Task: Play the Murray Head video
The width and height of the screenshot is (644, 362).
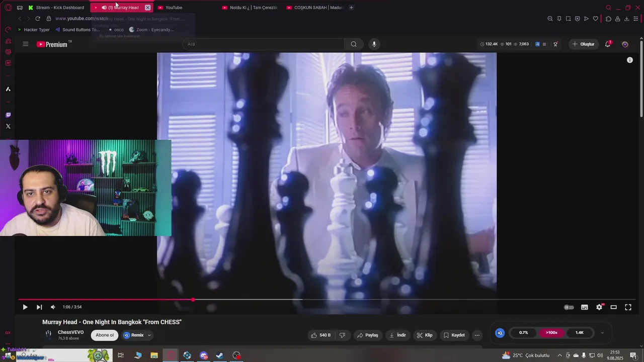Action: [x=25, y=307]
